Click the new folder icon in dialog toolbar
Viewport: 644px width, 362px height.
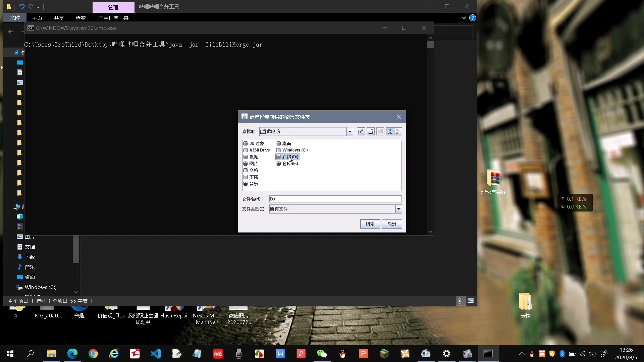[x=380, y=131]
